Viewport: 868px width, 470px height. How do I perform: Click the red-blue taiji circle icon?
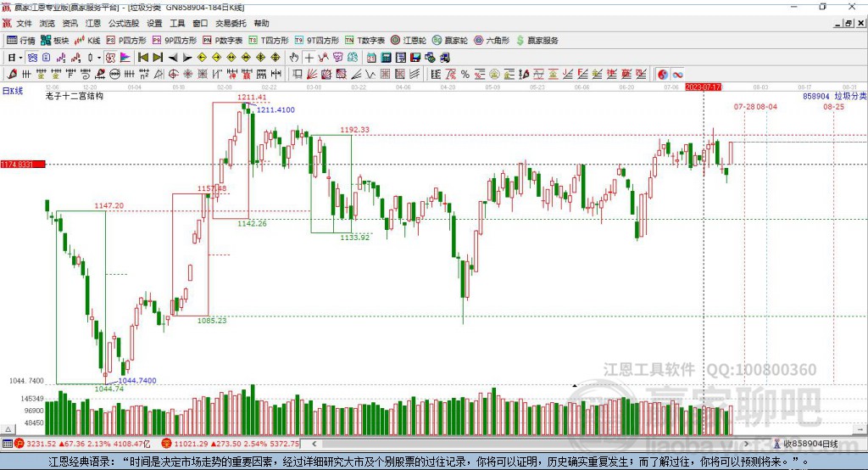[x=662, y=75]
